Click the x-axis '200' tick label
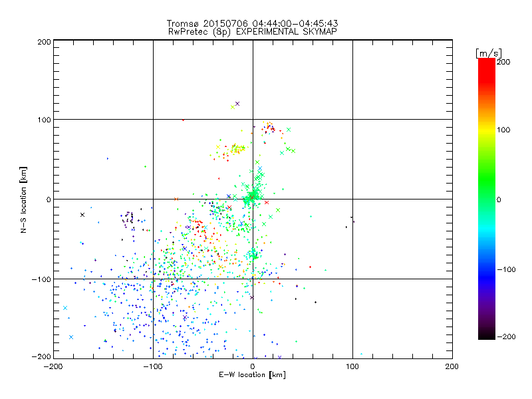Screen dimensions: 532x399 pos(452,366)
